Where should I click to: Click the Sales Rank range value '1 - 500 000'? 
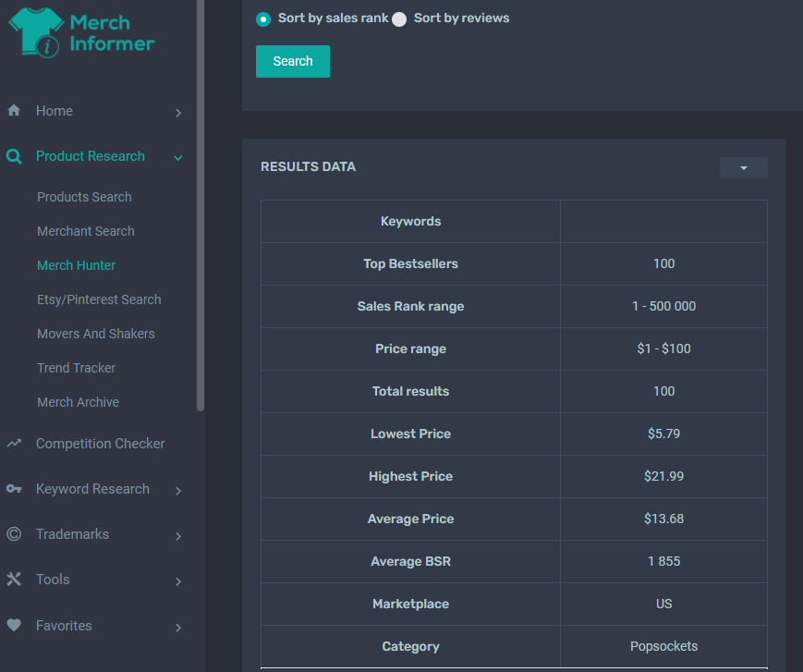(x=663, y=306)
